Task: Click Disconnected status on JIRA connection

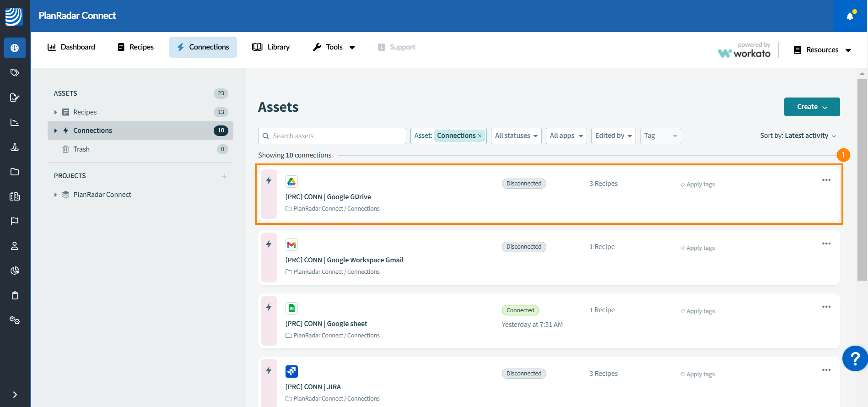Action: 524,374
